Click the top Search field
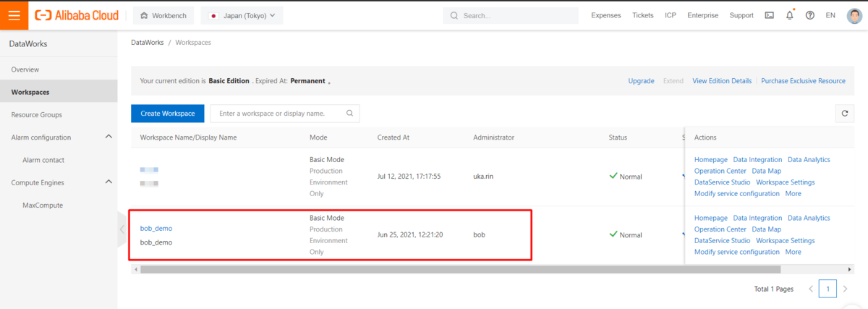The width and height of the screenshot is (868, 309). point(511,15)
